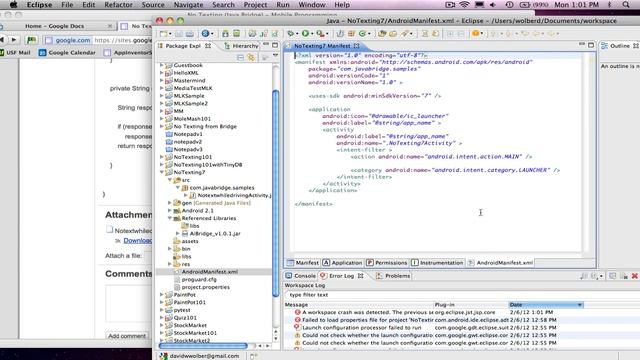Click the Open Type toolbar icon

[x=382, y=34]
